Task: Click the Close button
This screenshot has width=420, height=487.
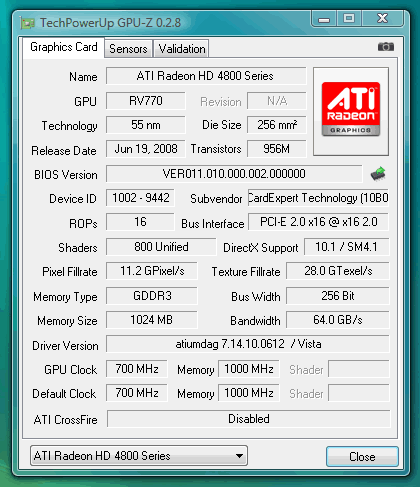Action: [362, 456]
